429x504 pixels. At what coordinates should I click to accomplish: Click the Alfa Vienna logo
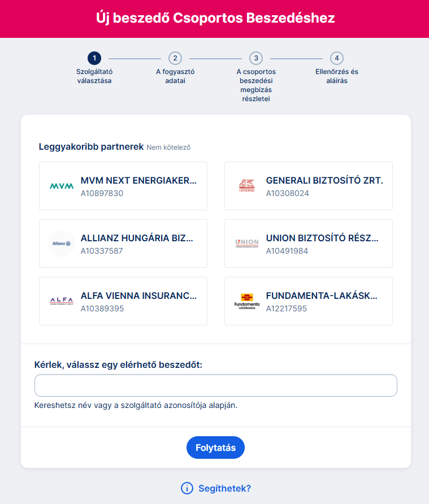tap(62, 301)
